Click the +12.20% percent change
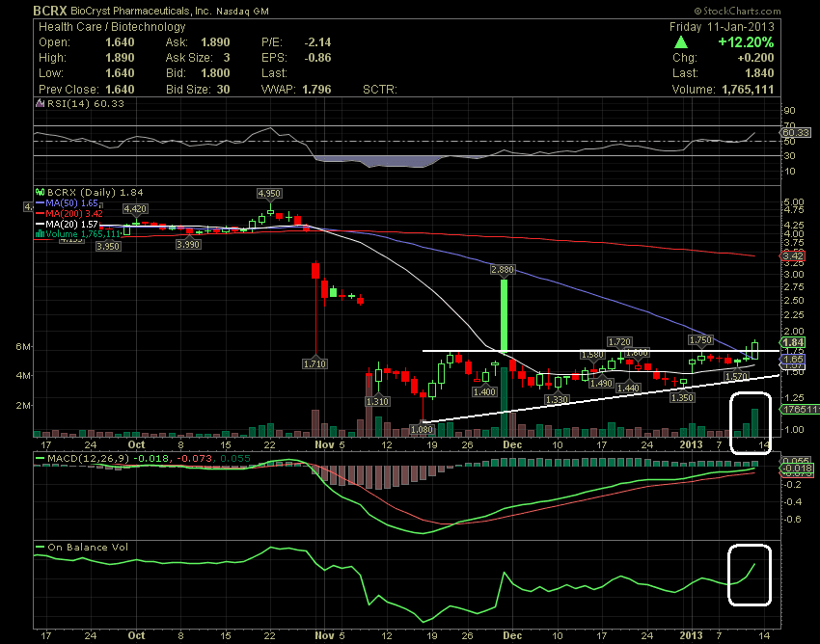This screenshot has width=820, height=644. (x=746, y=42)
